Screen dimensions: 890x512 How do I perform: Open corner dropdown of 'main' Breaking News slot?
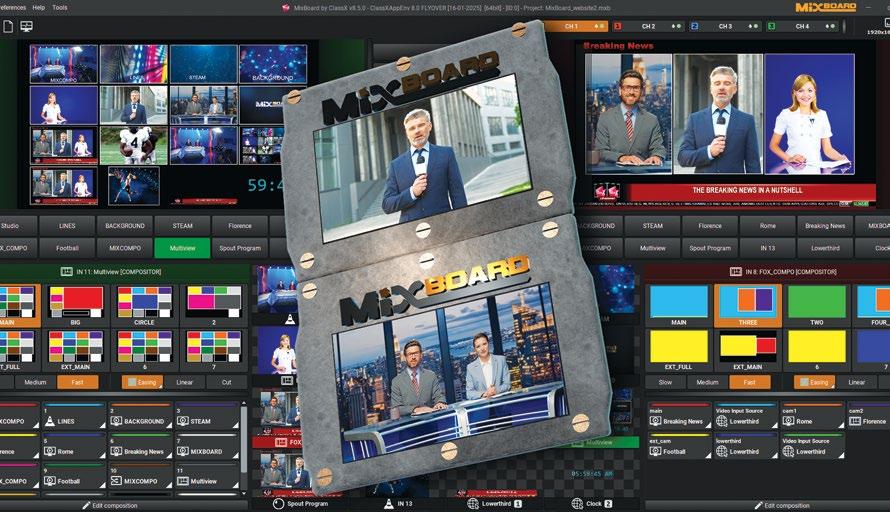(x=708, y=425)
